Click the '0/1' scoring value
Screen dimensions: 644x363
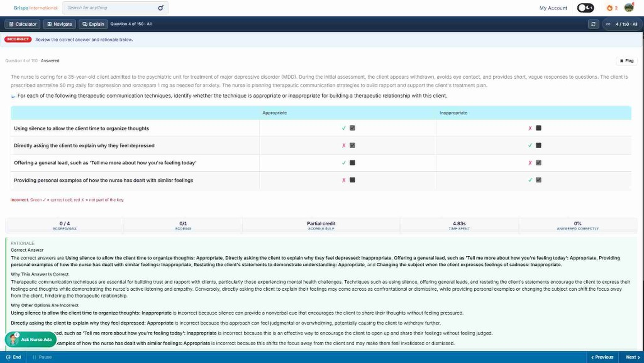[x=183, y=223]
